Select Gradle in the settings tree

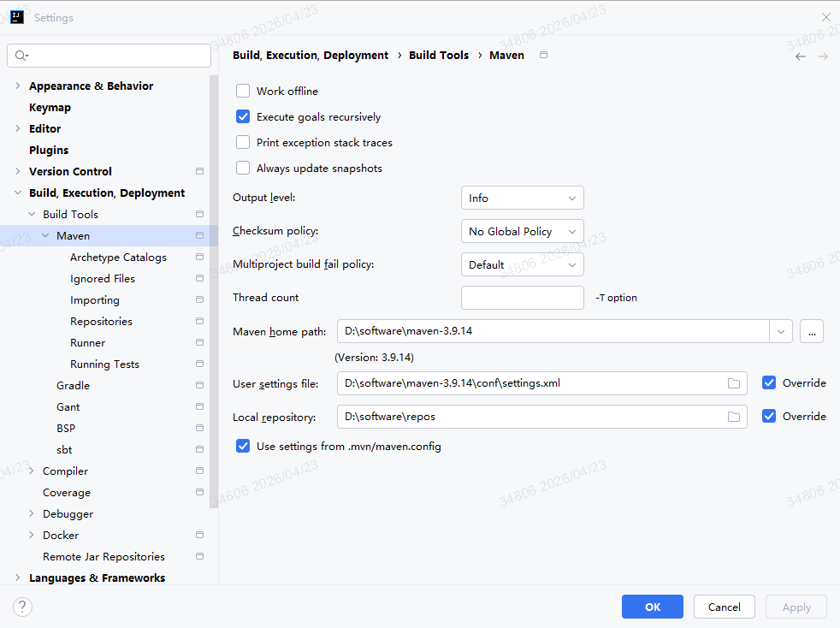73,386
